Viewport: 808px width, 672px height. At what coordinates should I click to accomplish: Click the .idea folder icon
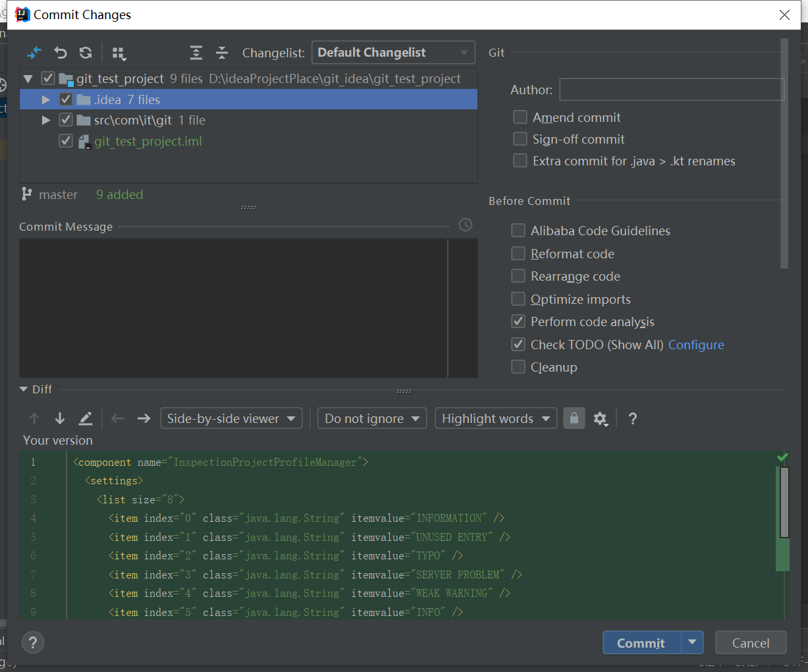click(x=84, y=99)
